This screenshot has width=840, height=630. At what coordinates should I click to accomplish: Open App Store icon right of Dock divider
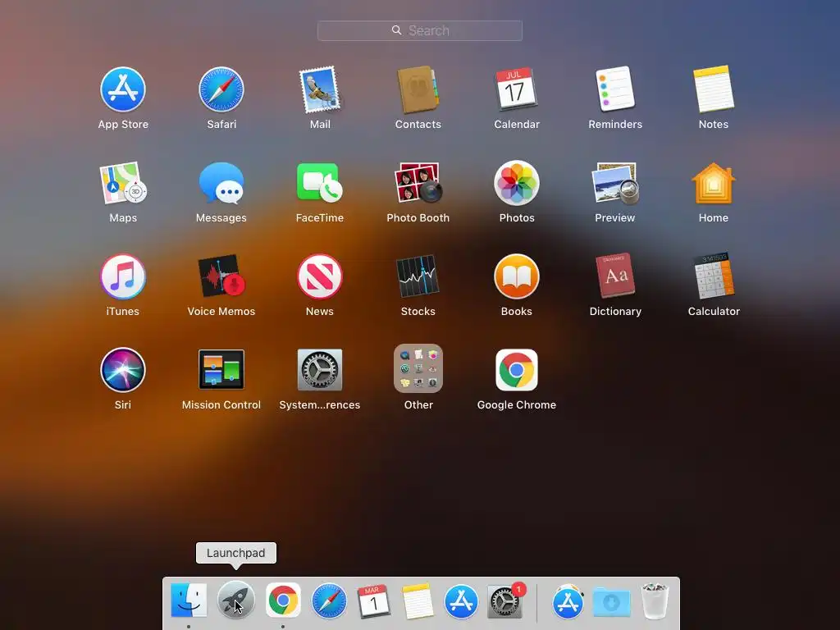coord(568,601)
